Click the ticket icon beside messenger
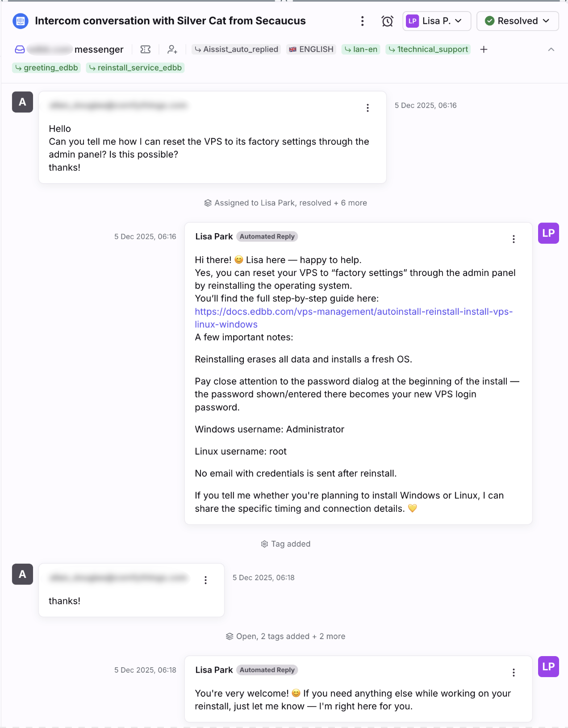Viewport: 568px width, 728px height. pos(146,50)
